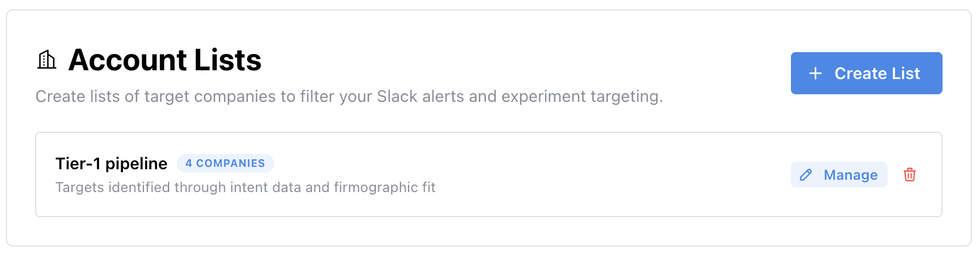
Task: Click the building icon beside Account Lists
Action: pos(47,60)
